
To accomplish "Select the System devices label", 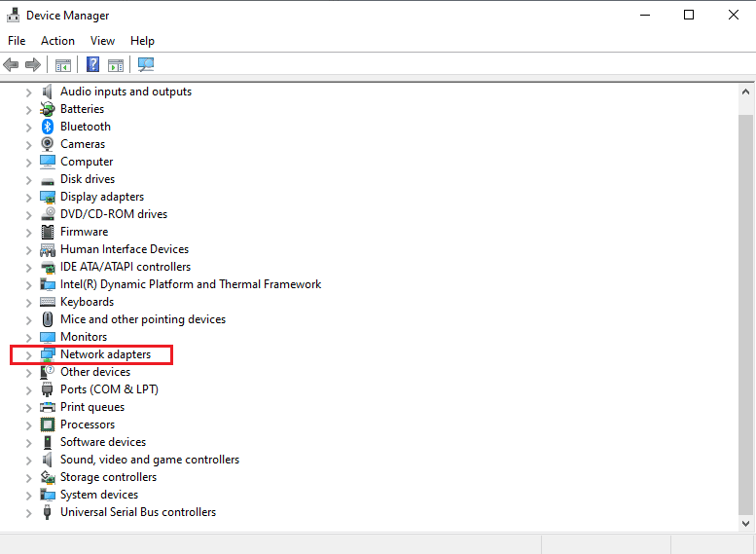I will pos(99,495).
